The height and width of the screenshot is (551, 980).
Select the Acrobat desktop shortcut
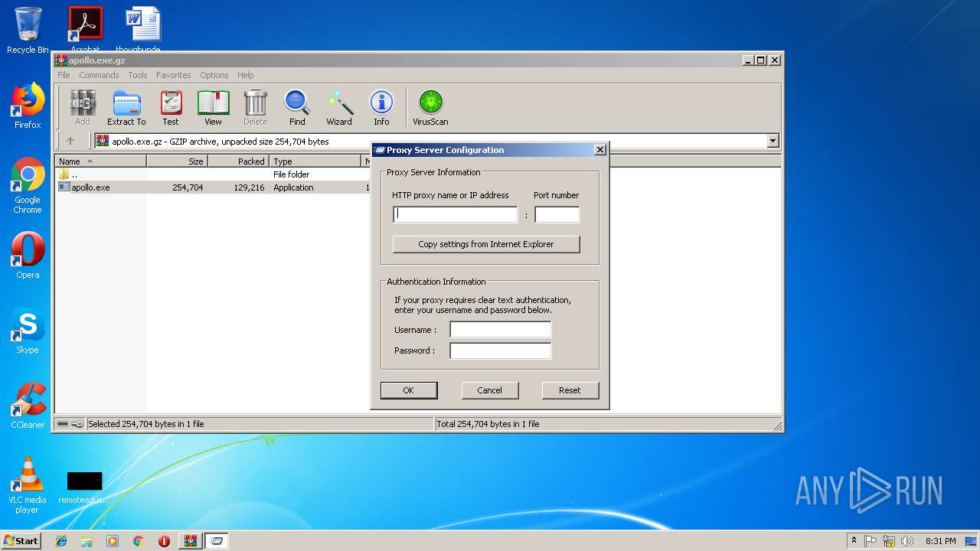click(85, 29)
